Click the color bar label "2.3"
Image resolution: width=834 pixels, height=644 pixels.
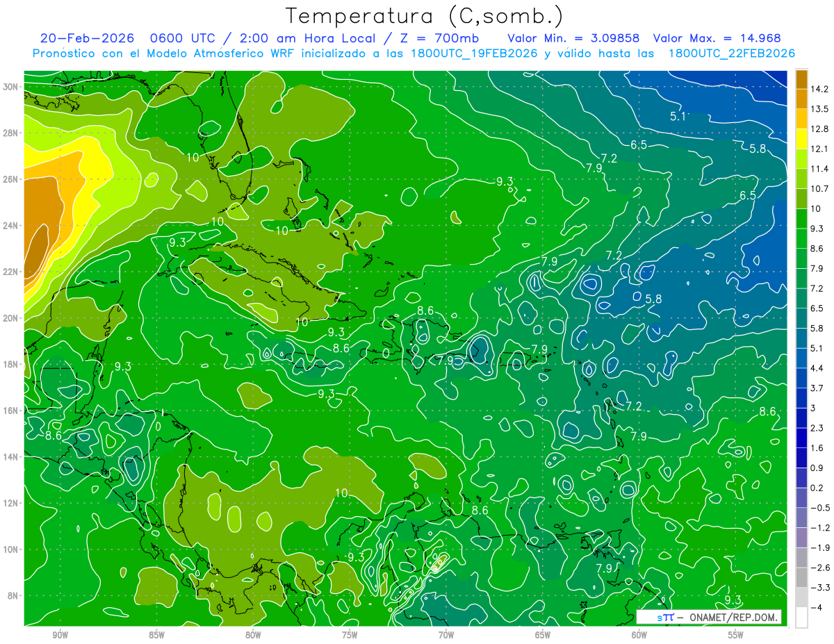[x=817, y=427]
